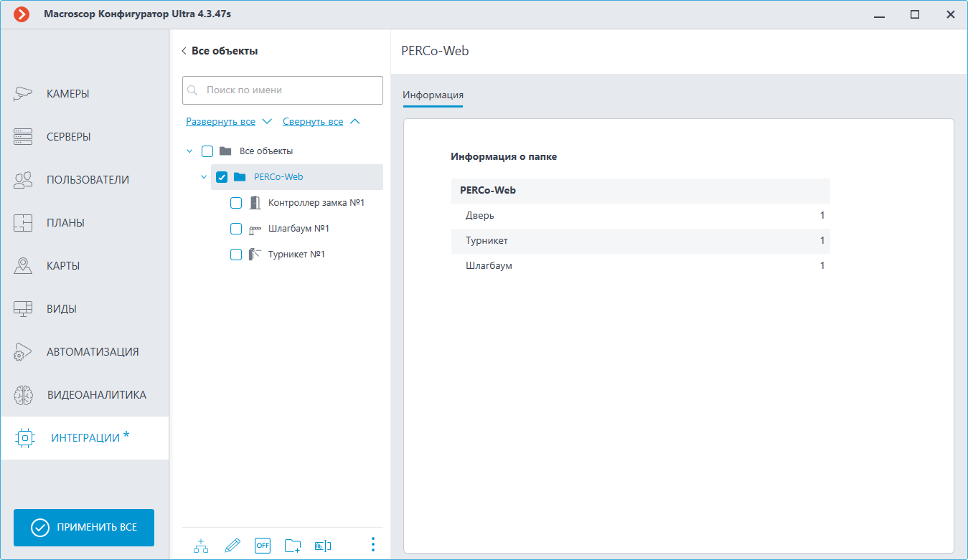Switch to the Информация tab

click(433, 95)
